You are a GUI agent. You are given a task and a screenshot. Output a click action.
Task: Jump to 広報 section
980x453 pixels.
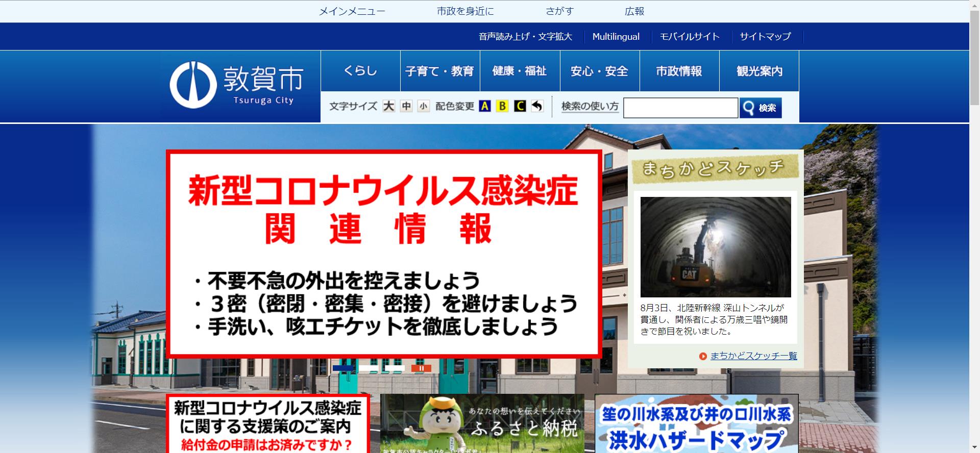pyautogui.click(x=634, y=11)
